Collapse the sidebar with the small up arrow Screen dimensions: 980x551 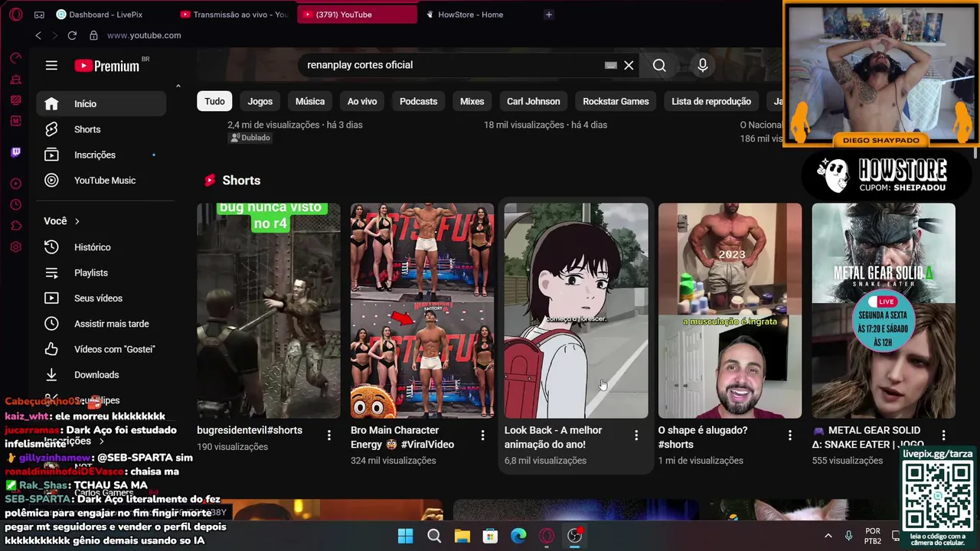(x=178, y=86)
